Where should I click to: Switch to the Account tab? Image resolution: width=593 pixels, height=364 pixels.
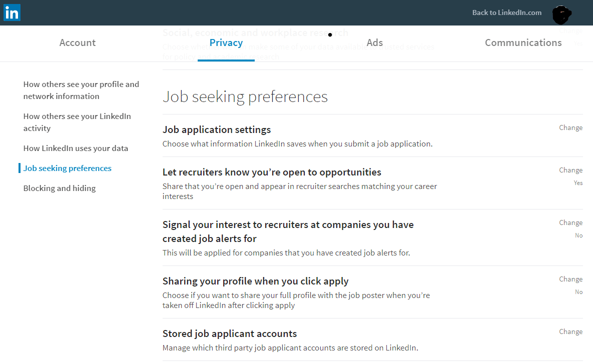pos(78,42)
